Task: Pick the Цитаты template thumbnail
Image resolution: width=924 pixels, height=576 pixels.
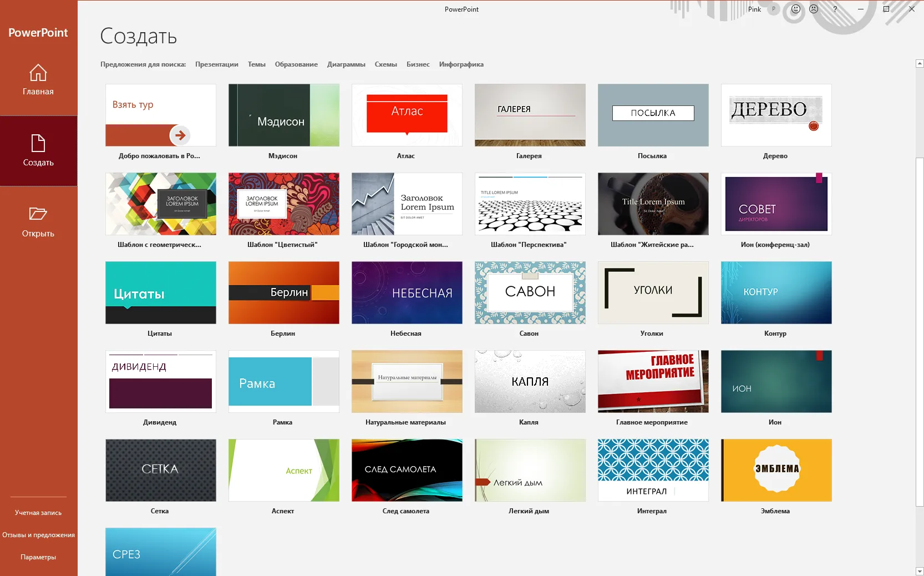Action: (161, 293)
